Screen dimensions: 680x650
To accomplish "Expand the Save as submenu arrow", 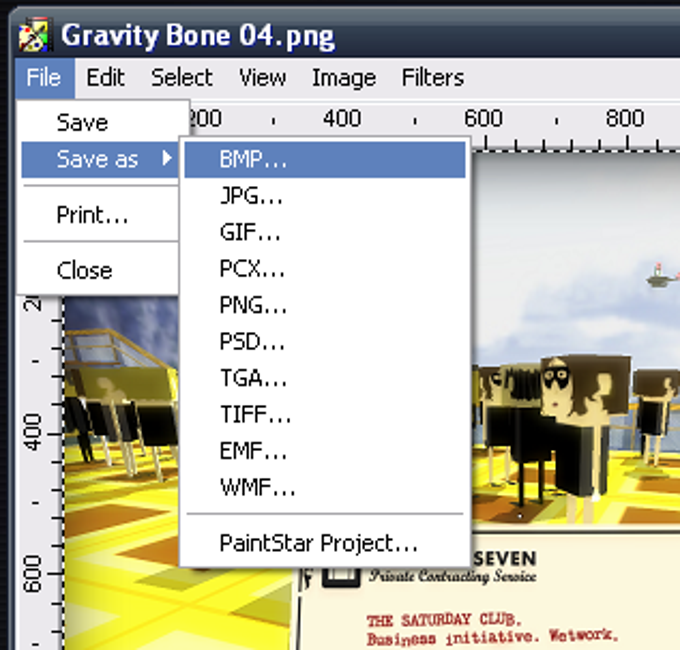I will (x=167, y=158).
